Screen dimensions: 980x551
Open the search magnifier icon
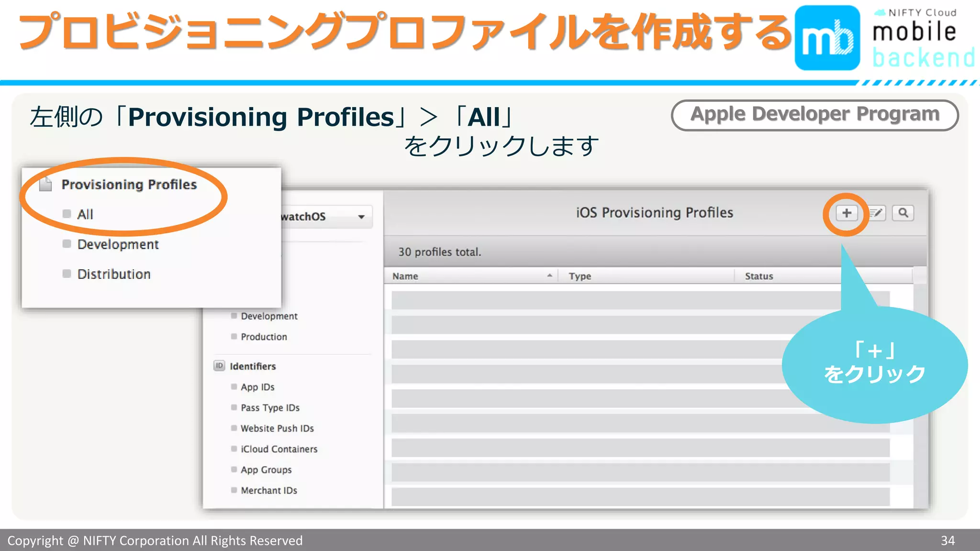tap(903, 213)
